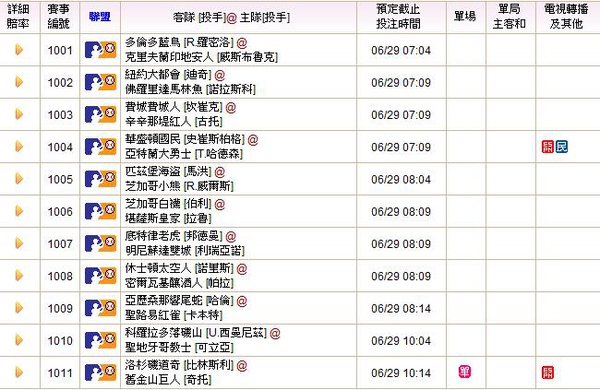The width and height of the screenshot is (600, 390).
Task: Click deadline time 06/29 10:04
Action: tap(401, 341)
